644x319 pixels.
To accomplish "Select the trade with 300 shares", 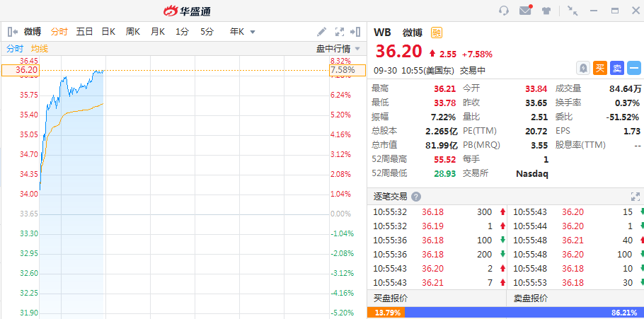I will click(x=437, y=212).
